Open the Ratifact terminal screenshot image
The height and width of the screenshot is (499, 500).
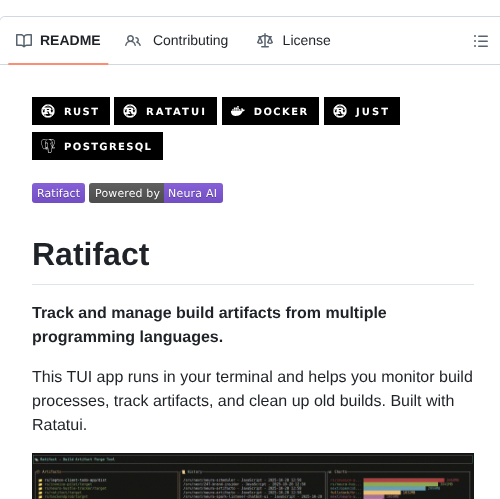click(253, 476)
